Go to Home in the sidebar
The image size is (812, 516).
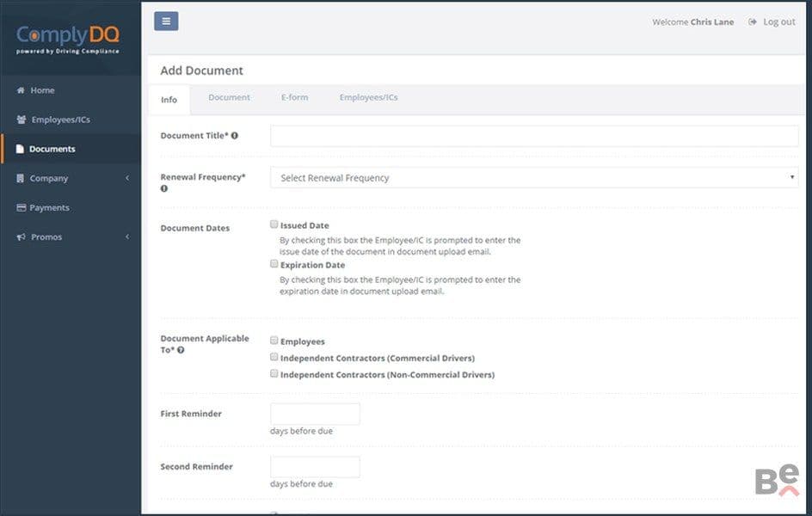pyautogui.click(x=42, y=90)
